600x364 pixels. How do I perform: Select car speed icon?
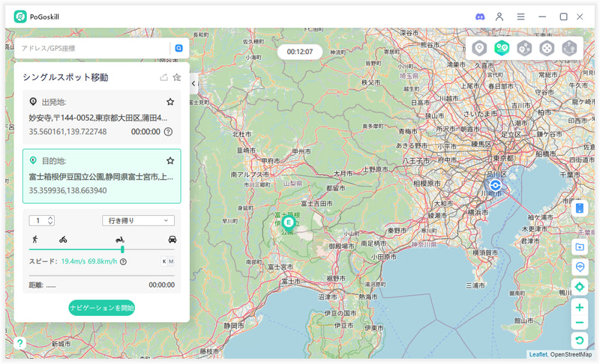coord(172,240)
